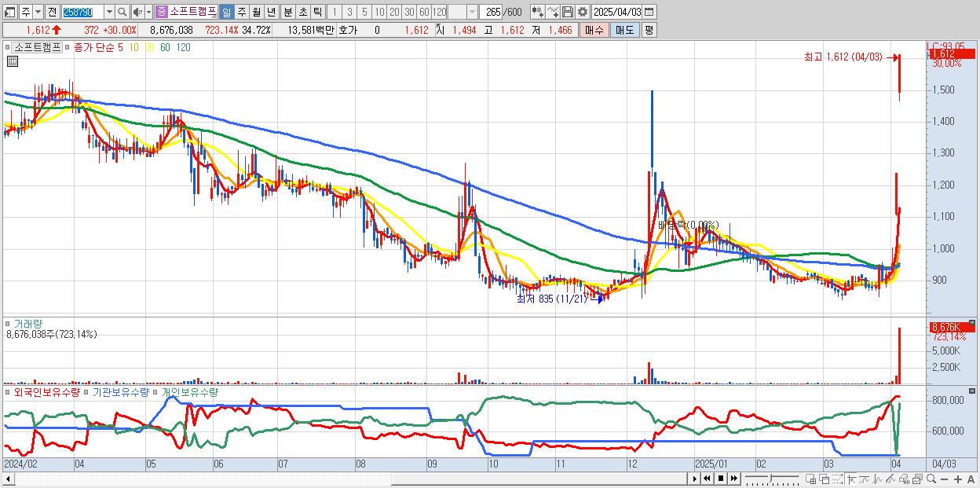
Task: Click the plus zoom in icon
Action: tap(958, 479)
